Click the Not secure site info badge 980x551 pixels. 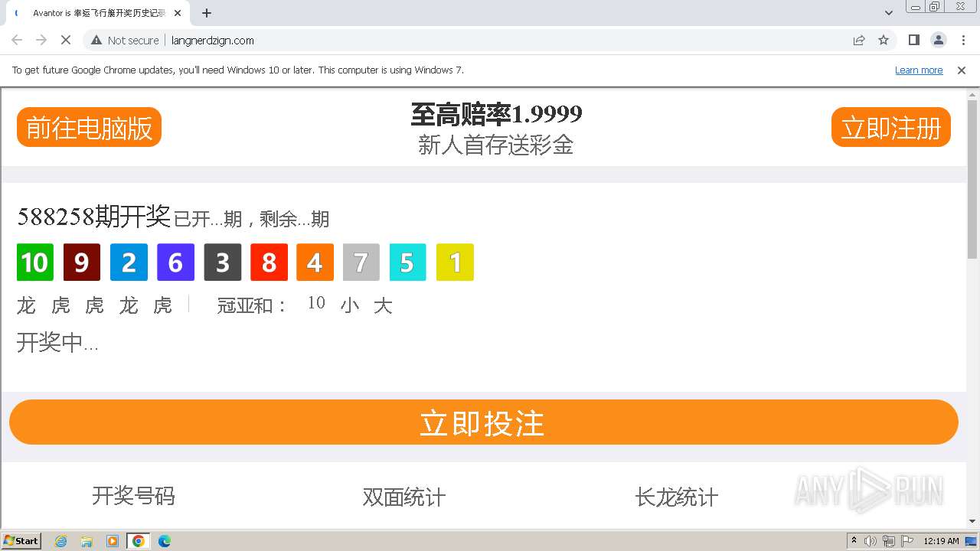pos(125,40)
